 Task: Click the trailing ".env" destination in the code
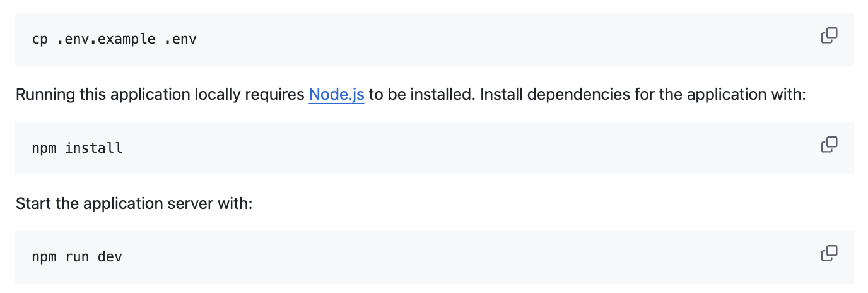180,39
